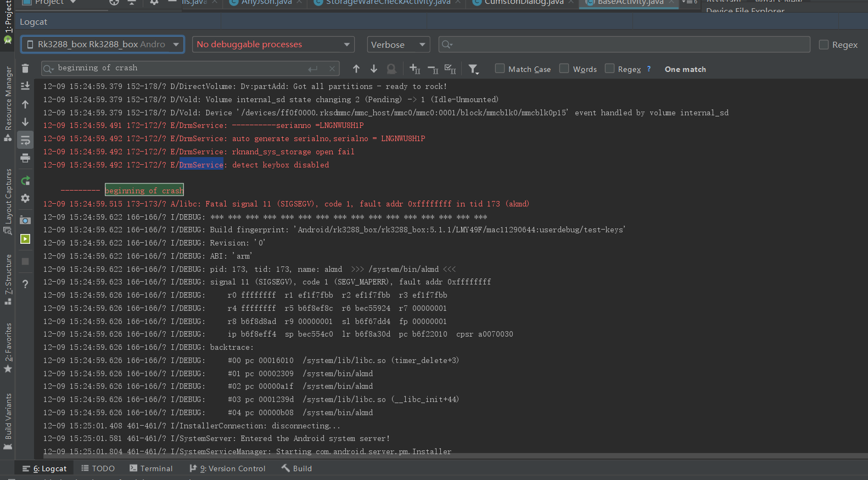Open the TODO tool window

(98, 468)
